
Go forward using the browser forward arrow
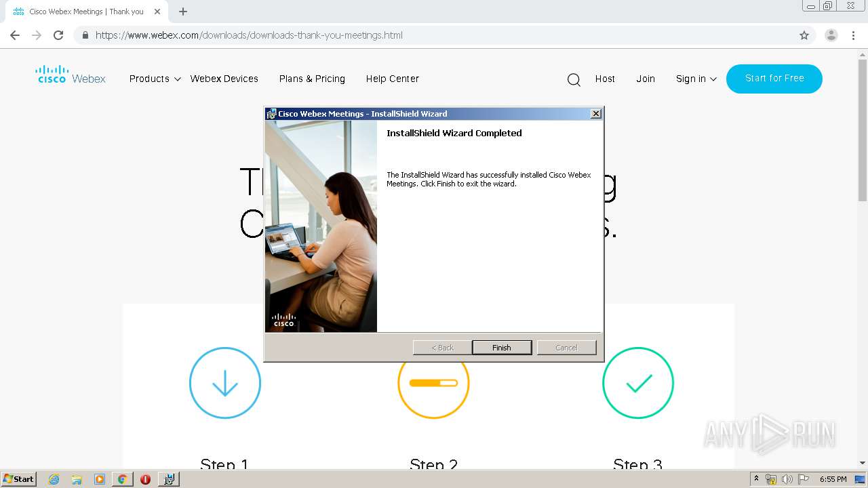click(x=37, y=35)
